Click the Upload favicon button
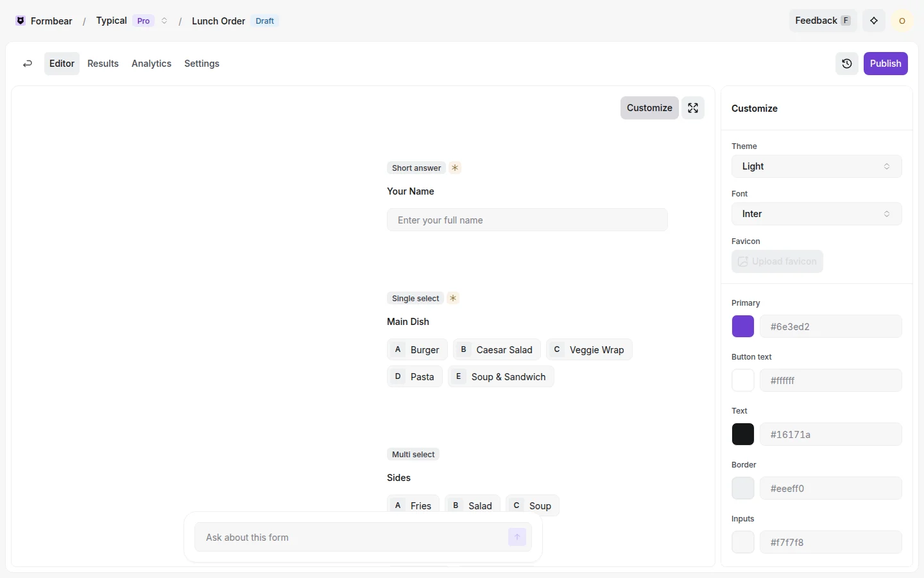The image size is (924, 578). [x=777, y=261]
